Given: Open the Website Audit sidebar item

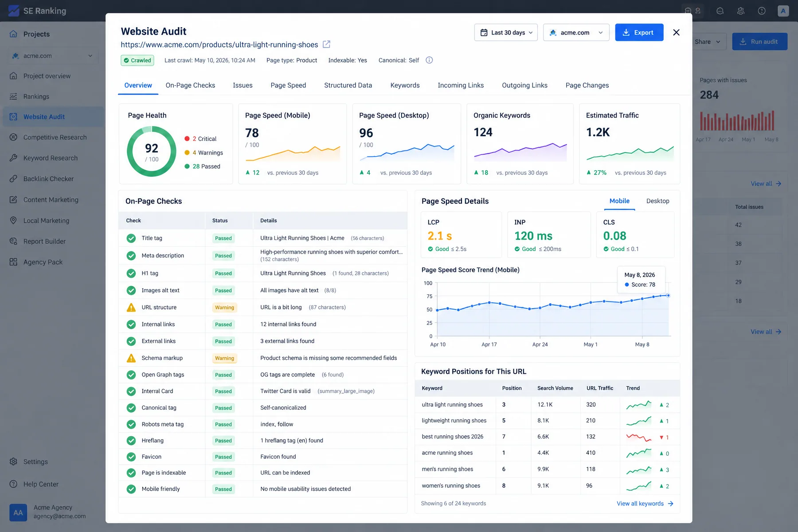Looking at the screenshot, I should 53,117.
